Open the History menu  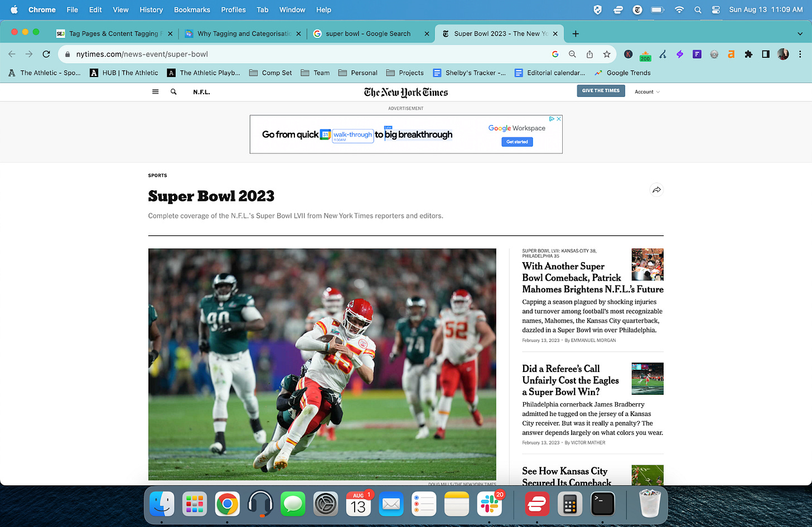[x=151, y=9]
